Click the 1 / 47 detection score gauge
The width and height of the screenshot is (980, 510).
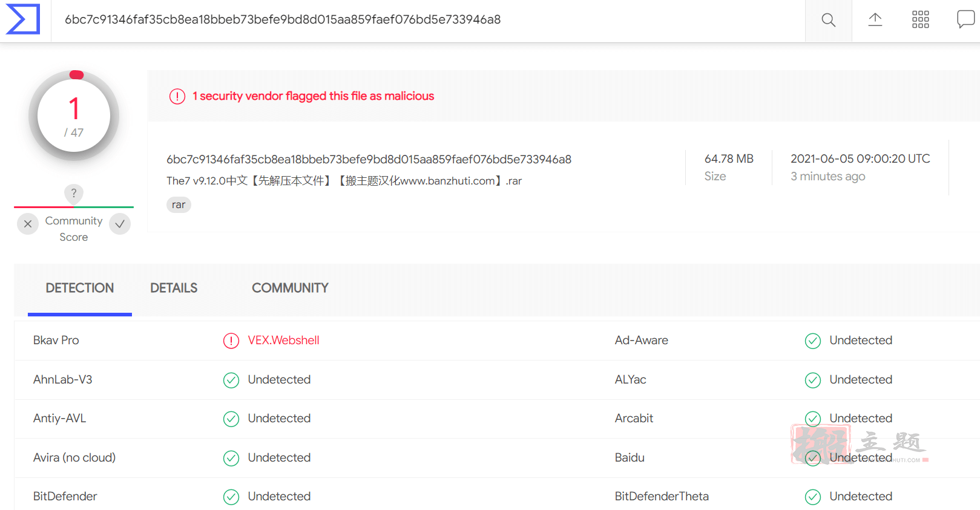pyautogui.click(x=74, y=116)
